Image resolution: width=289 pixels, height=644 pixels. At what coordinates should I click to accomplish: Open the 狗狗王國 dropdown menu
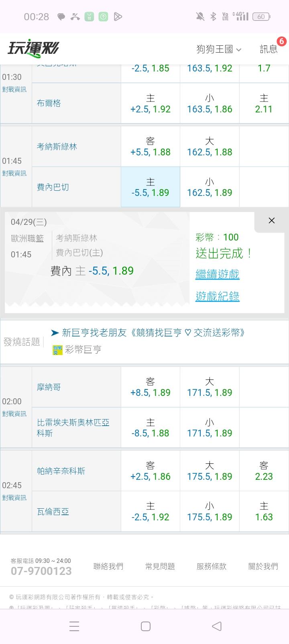click(219, 49)
